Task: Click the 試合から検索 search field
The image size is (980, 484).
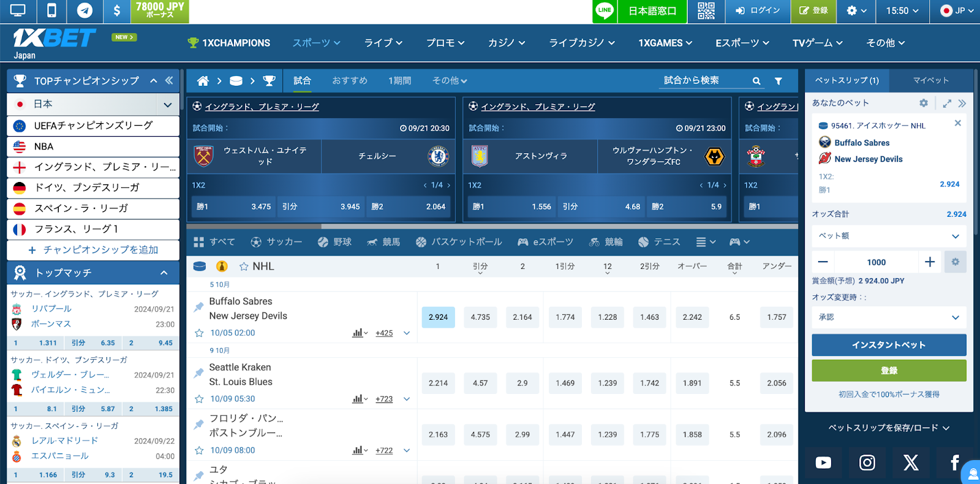Action: (704, 81)
